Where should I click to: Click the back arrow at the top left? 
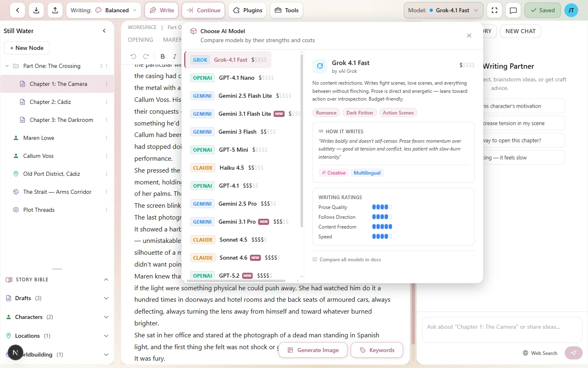coord(17,10)
